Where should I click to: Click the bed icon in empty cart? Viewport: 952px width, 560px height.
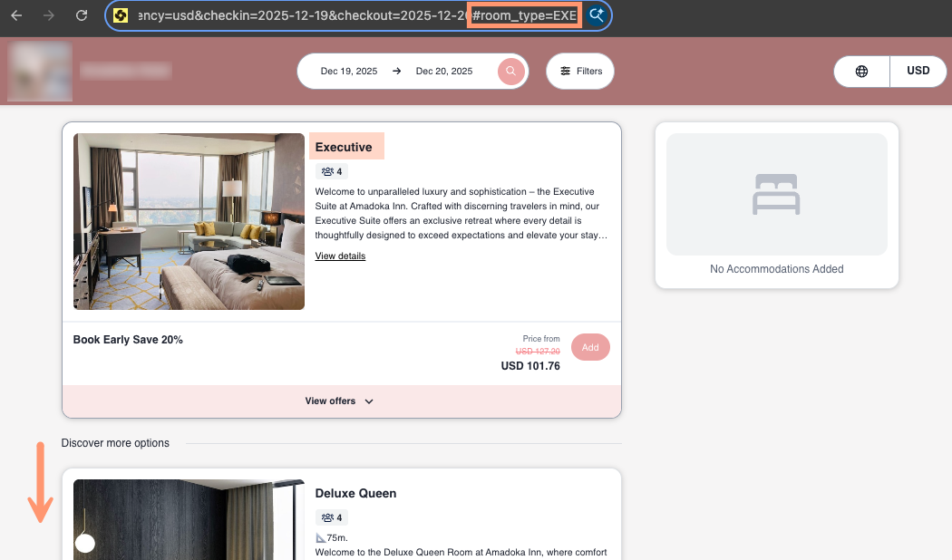(776, 194)
